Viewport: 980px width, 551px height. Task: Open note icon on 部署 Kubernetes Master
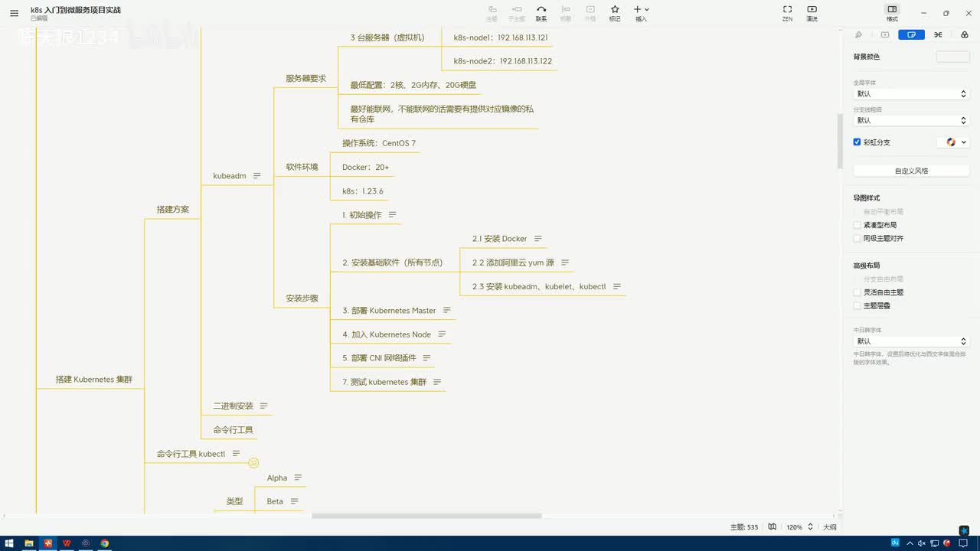tap(447, 311)
